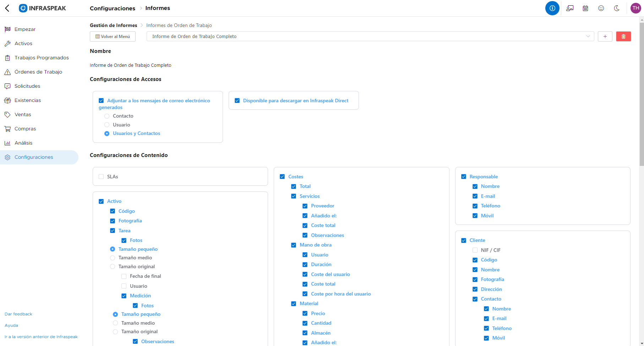Viewport: 644px width, 346px height.
Task: Open the report selection dropdown
Action: pos(370,36)
